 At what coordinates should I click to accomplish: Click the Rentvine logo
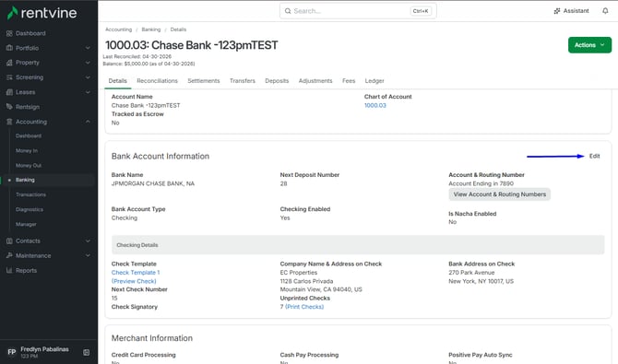coord(42,13)
